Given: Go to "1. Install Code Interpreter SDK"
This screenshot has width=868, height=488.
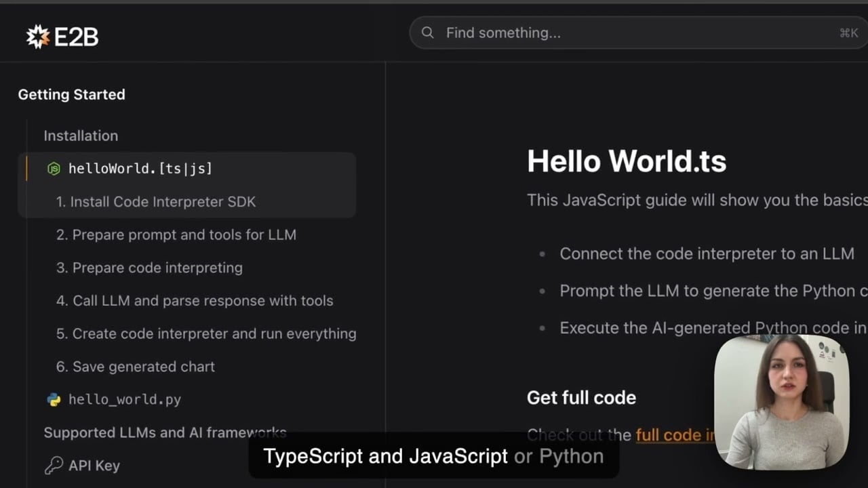Looking at the screenshot, I should coord(156,201).
